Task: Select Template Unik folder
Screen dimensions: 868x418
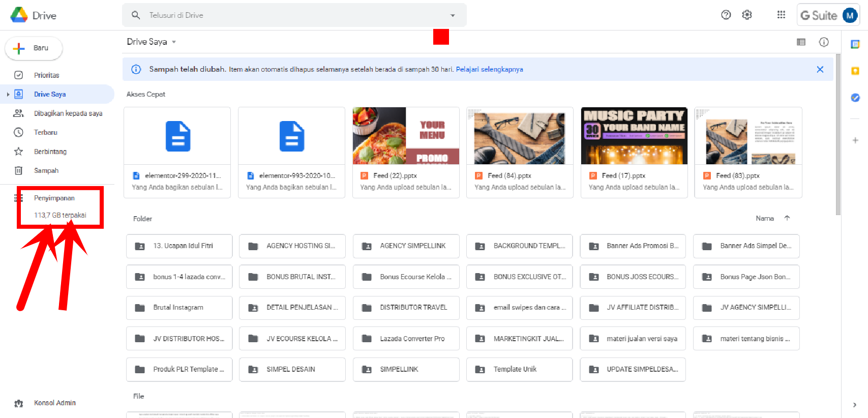Action: click(520, 370)
